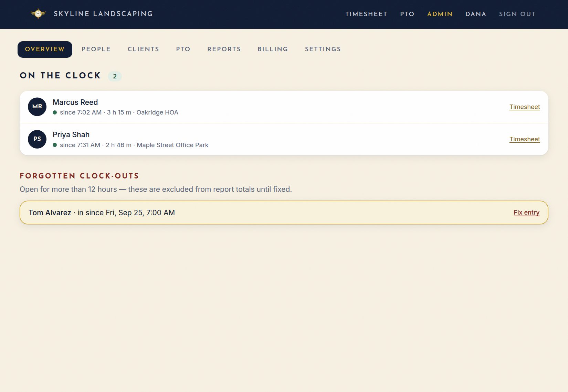
Task: Open the Dana profile menu item
Action: [476, 14]
